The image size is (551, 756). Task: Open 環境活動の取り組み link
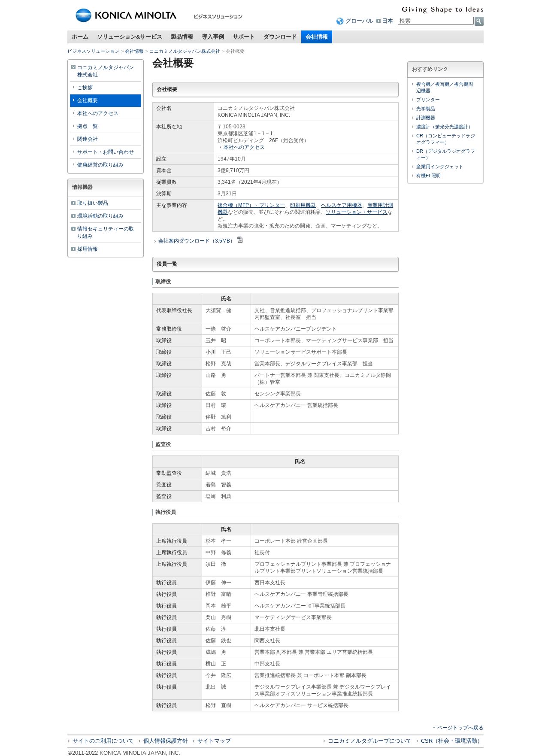[x=100, y=216]
